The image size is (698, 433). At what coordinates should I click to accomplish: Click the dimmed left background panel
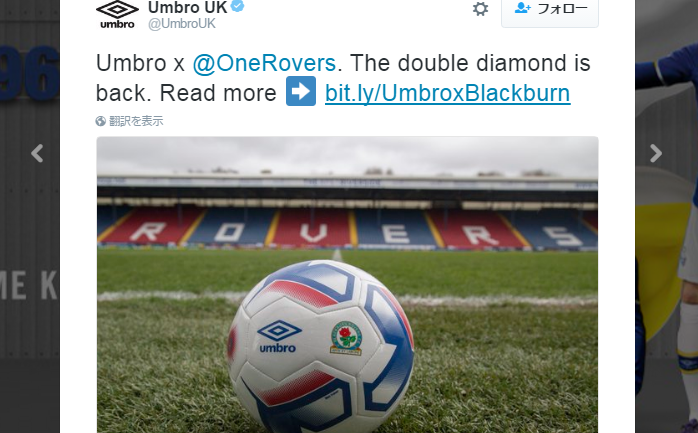point(30,216)
